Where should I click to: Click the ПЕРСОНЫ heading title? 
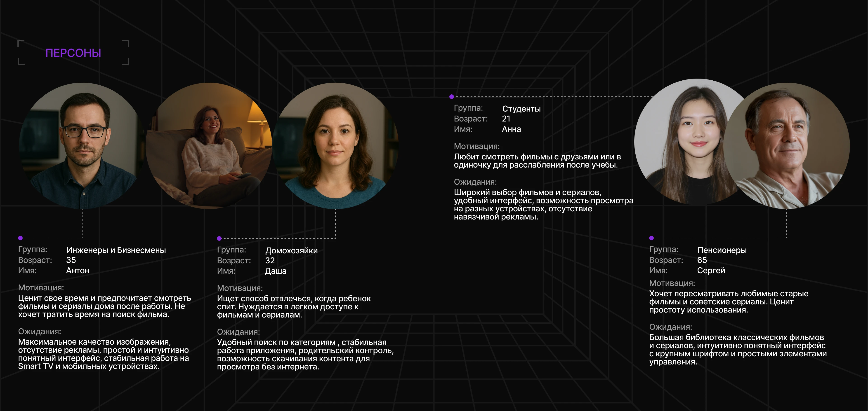pyautogui.click(x=73, y=53)
